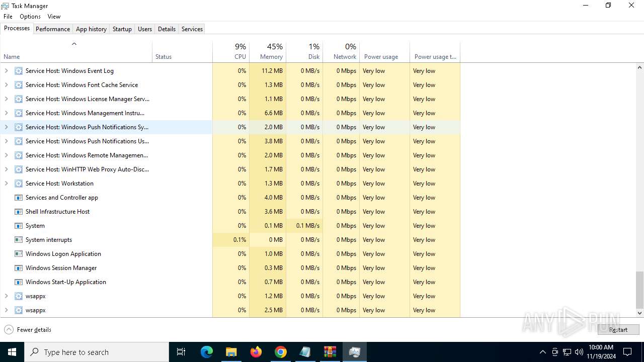Open File Explorer from the taskbar
The height and width of the screenshot is (362, 644).
pyautogui.click(x=231, y=352)
